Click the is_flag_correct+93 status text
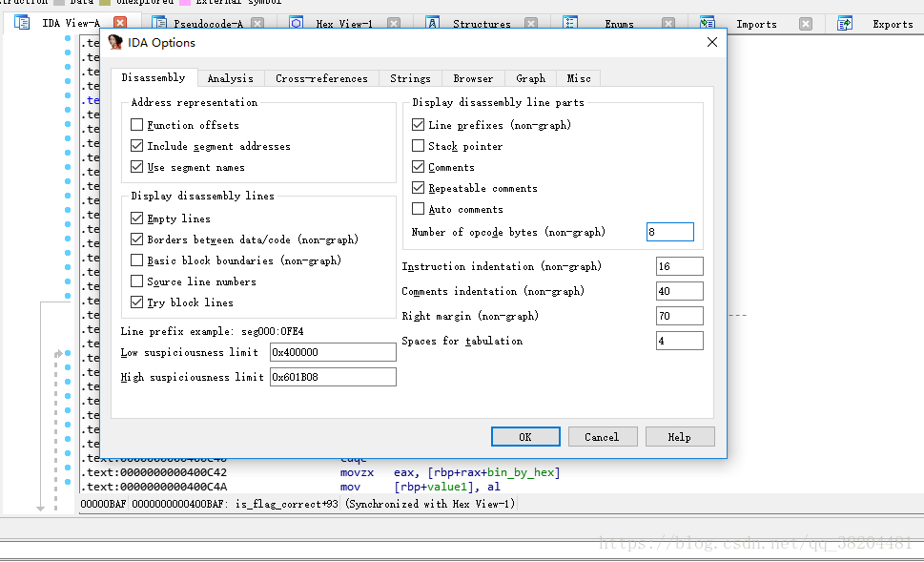Screen dimensions: 924x562 tap(286, 504)
